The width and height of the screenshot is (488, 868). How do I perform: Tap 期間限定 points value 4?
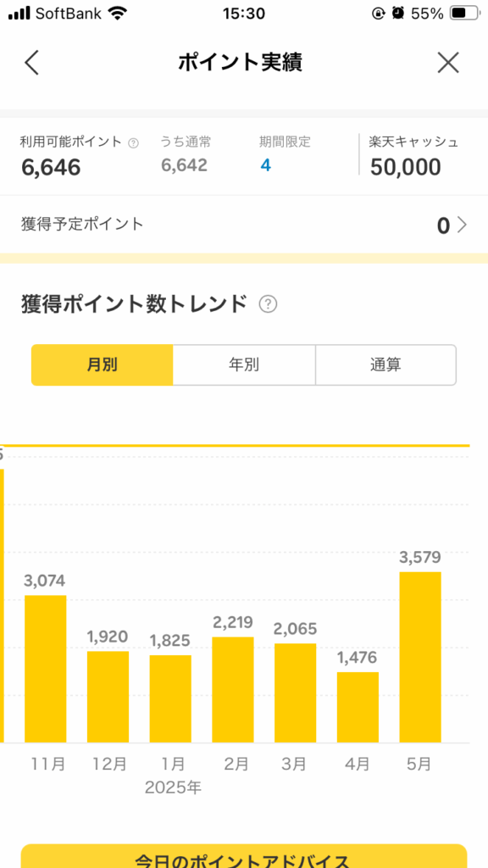[x=265, y=165]
